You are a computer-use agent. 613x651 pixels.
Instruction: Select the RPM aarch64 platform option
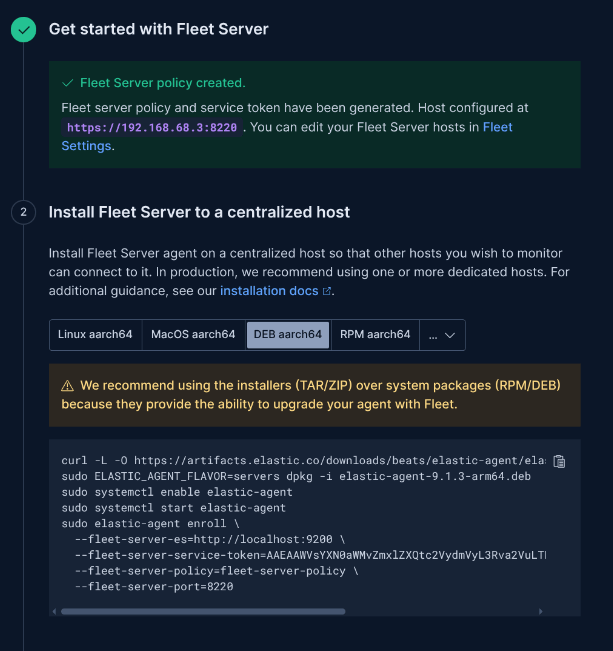[375, 335]
